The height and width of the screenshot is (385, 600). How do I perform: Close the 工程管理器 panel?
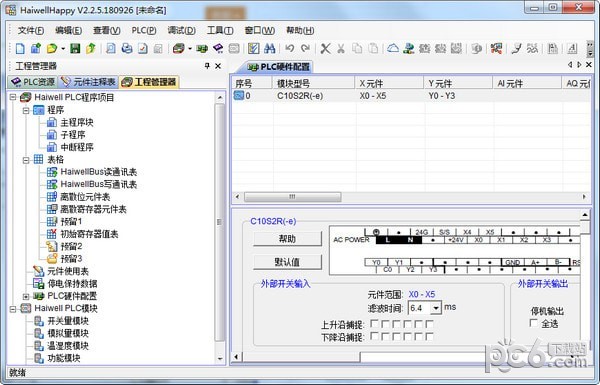(218, 66)
